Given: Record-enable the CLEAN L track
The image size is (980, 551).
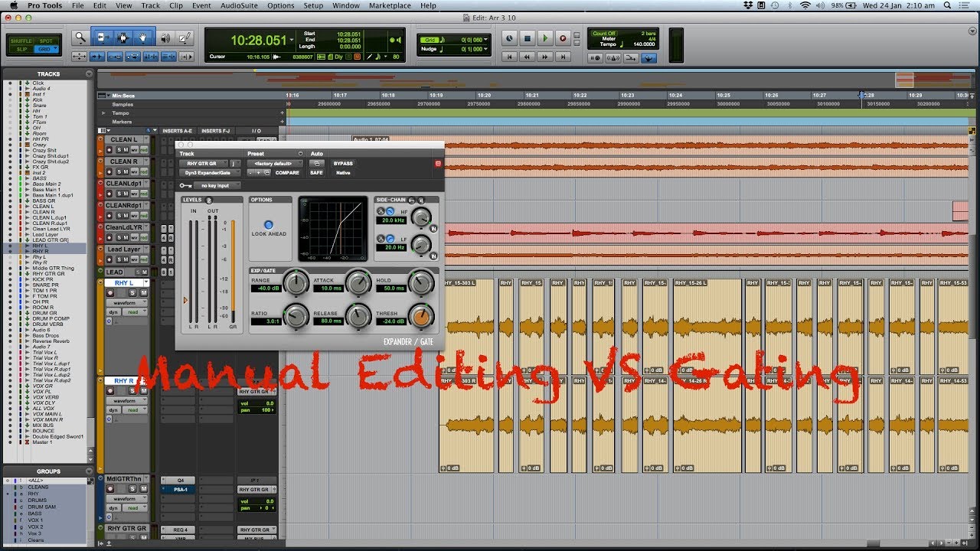Looking at the screenshot, I should 109,151.
